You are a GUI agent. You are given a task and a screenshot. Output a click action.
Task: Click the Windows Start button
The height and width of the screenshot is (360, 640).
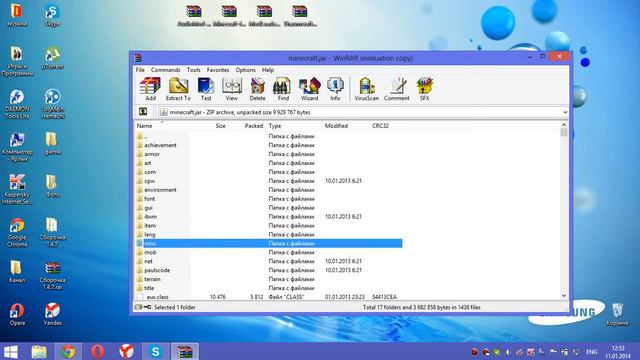coord(11,351)
